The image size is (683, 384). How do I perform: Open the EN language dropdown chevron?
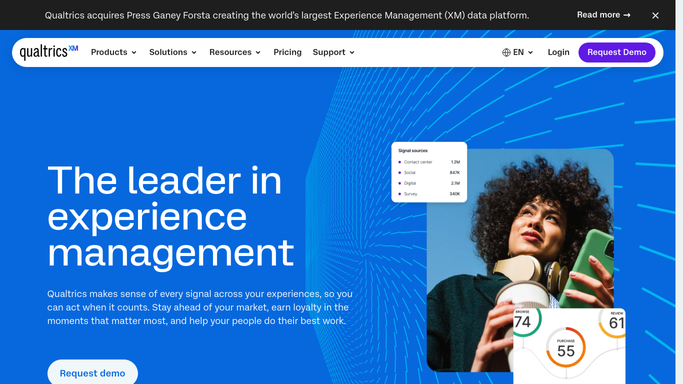(x=531, y=52)
